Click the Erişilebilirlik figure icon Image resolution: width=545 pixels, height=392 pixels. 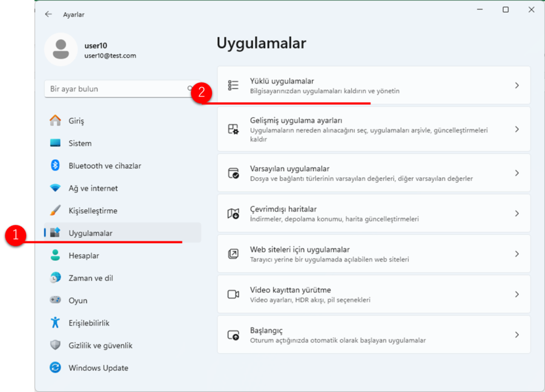(55, 322)
